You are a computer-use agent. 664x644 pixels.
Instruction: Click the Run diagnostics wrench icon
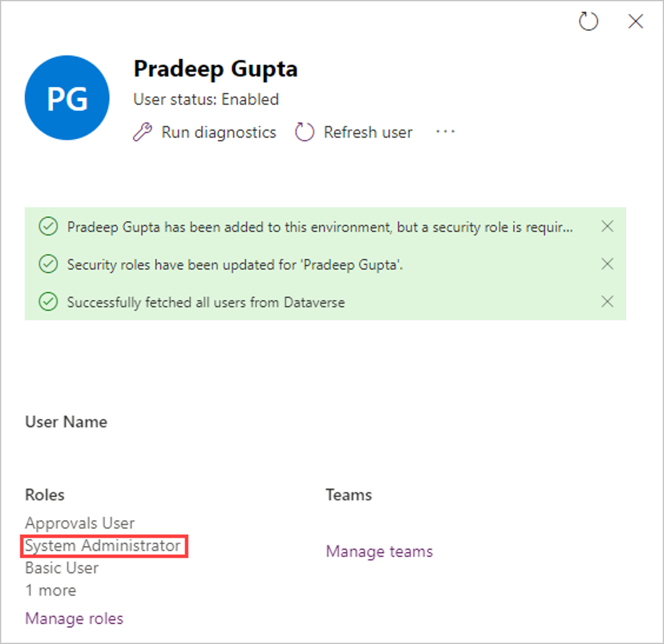click(143, 132)
